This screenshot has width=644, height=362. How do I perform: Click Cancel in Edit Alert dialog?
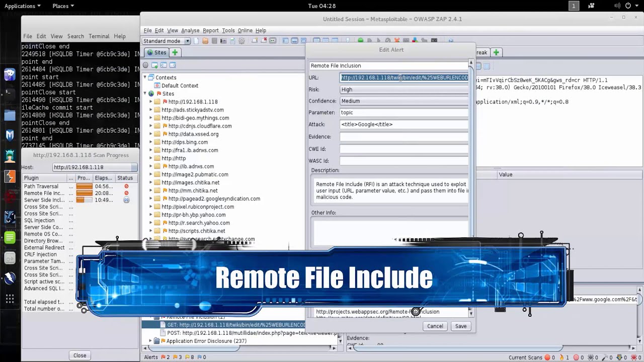[435, 326]
